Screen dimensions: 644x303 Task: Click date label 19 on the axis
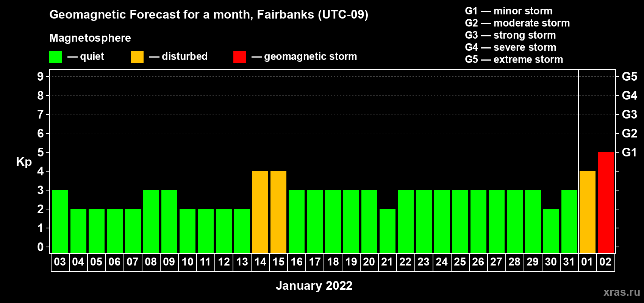coord(351,262)
